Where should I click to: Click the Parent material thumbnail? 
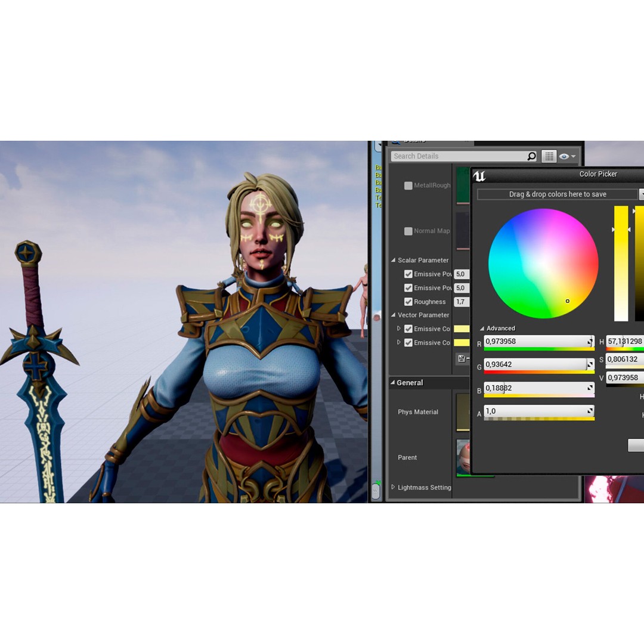click(463, 457)
